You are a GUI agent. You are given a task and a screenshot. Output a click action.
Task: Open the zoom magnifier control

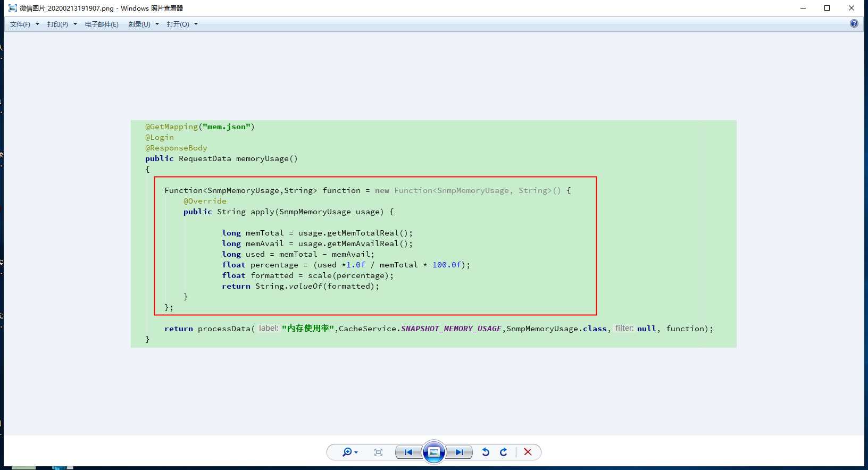click(x=347, y=452)
